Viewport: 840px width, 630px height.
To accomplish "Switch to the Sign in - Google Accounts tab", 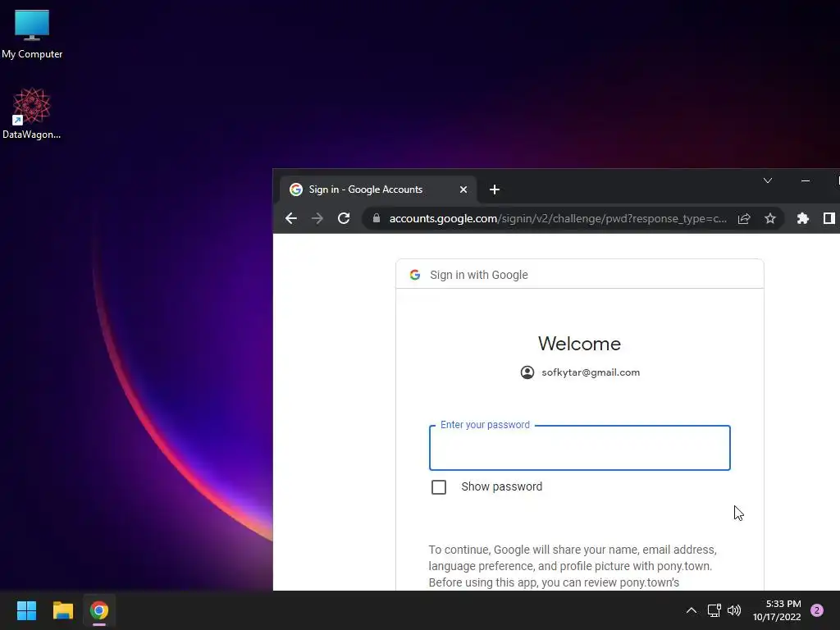I will tap(378, 189).
